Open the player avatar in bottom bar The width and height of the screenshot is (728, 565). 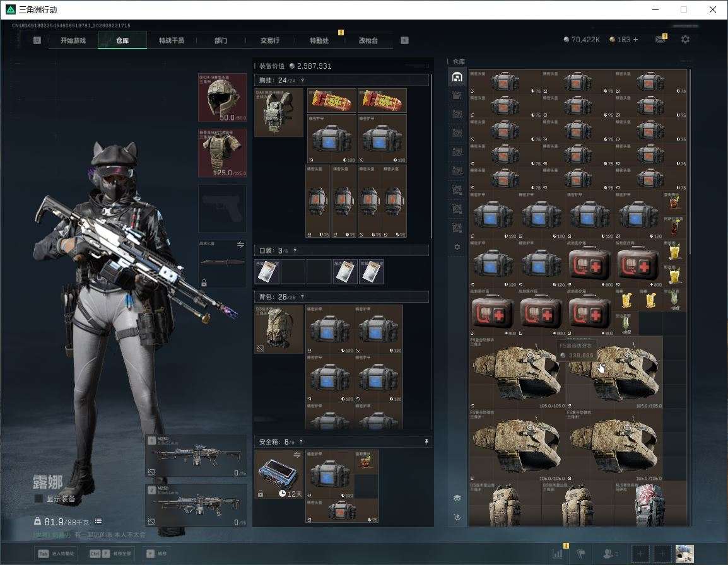(685, 554)
